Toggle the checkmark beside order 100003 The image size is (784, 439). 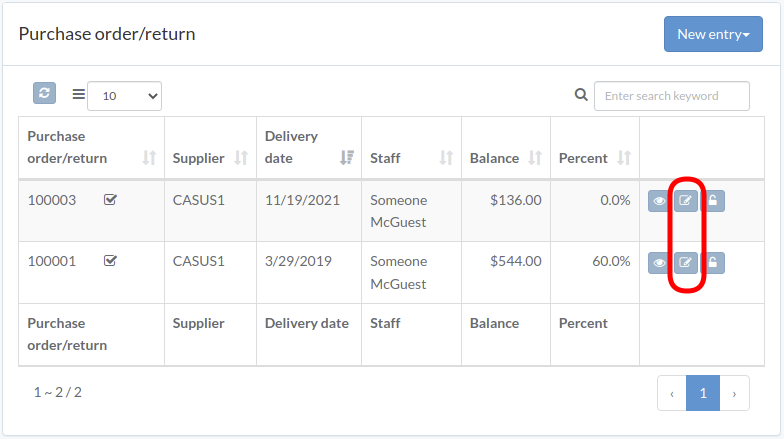tap(110, 200)
